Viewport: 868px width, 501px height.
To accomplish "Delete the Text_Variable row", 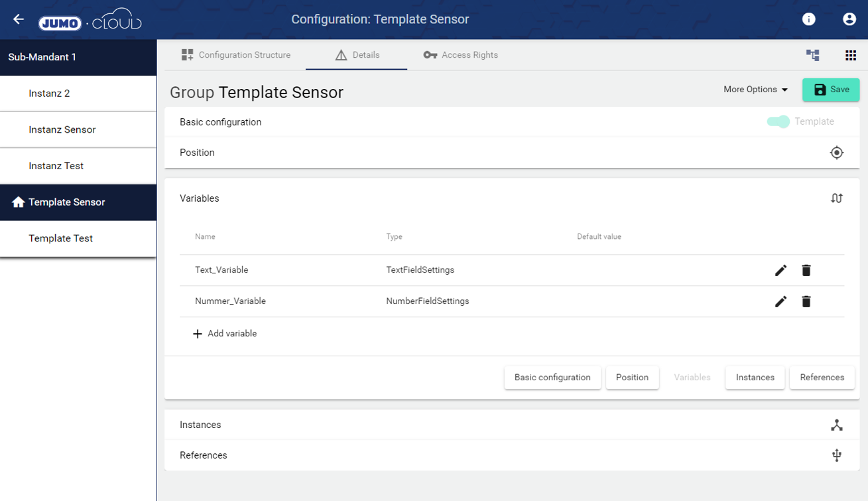I will click(806, 270).
